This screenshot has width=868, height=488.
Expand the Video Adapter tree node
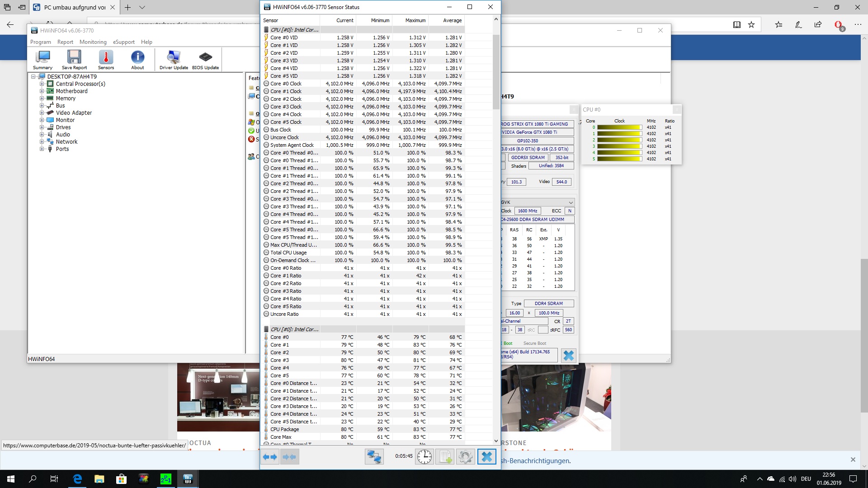click(42, 113)
